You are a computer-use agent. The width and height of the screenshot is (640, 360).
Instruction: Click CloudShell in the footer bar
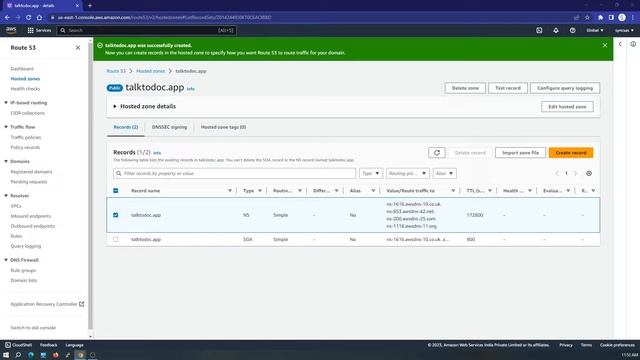point(18,345)
